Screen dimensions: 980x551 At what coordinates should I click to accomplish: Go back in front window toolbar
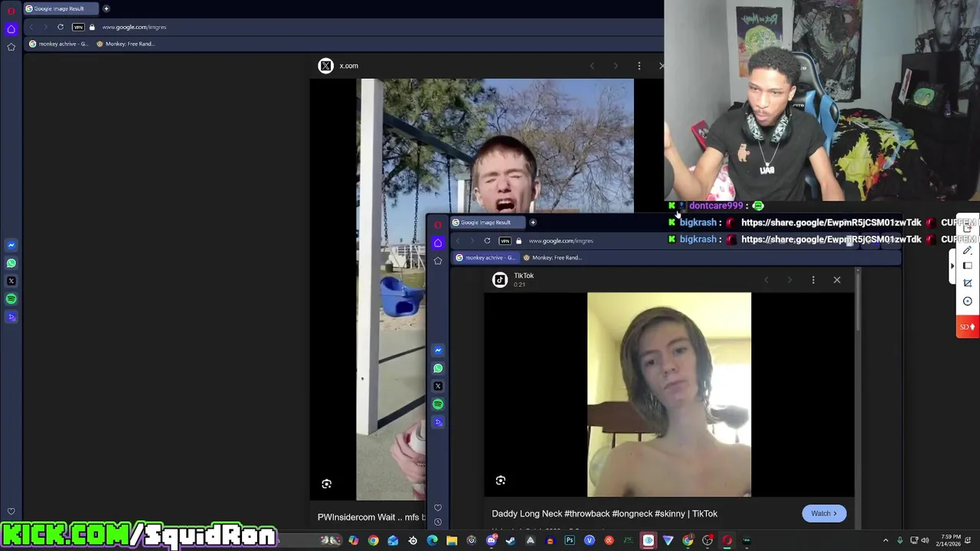[458, 240]
